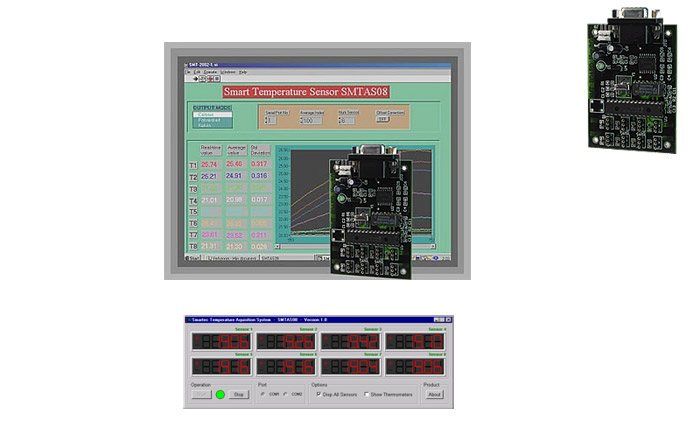Click the green status indicator light

click(x=220, y=394)
